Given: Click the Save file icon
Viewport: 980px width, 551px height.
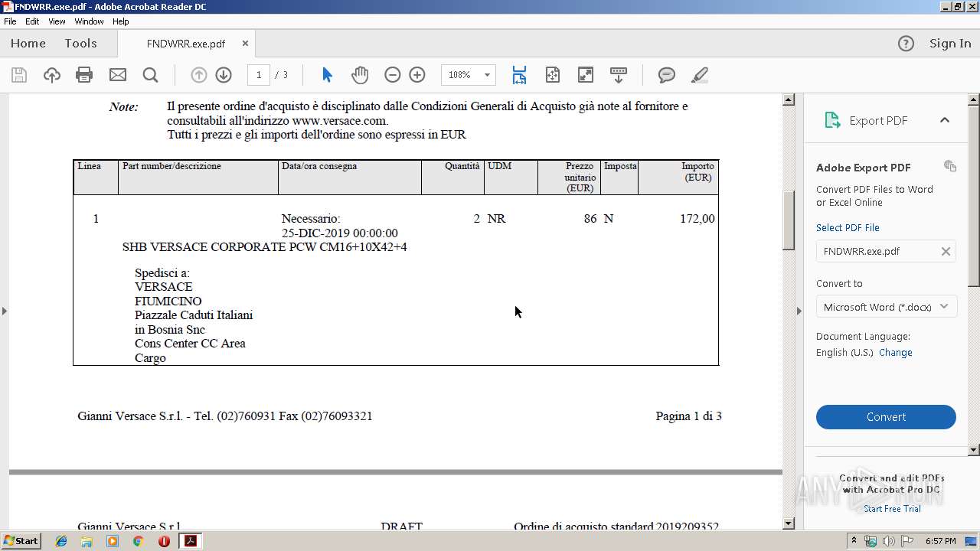Looking at the screenshot, I should point(19,75).
